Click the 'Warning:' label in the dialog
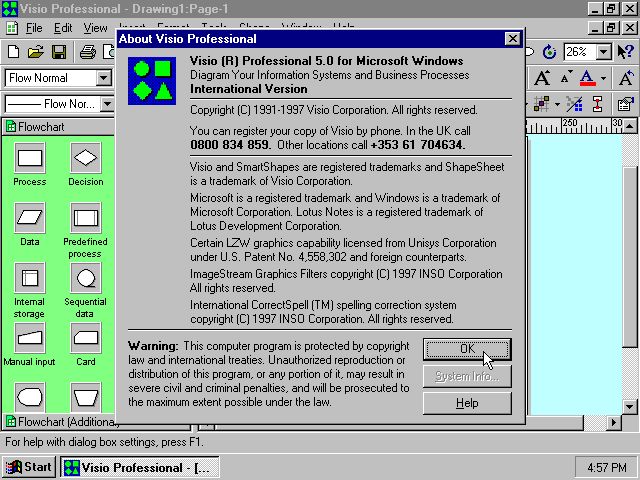Viewport: 640px width, 480px height. tap(153, 346)
